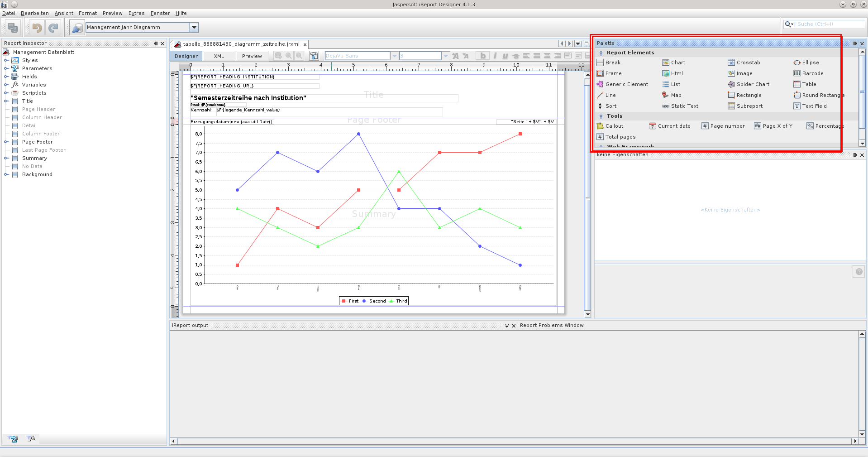Select the Table element in Palette

[805, 84]
